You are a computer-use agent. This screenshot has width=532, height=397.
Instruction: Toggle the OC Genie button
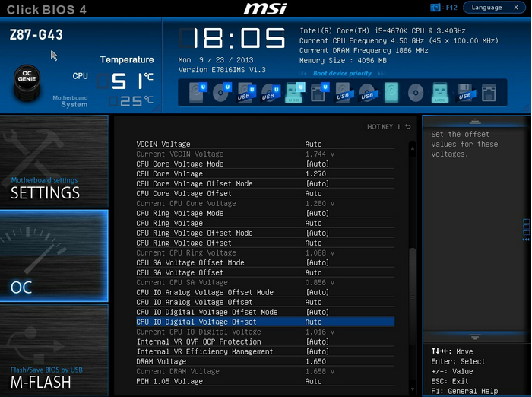(x=27, y=82)
